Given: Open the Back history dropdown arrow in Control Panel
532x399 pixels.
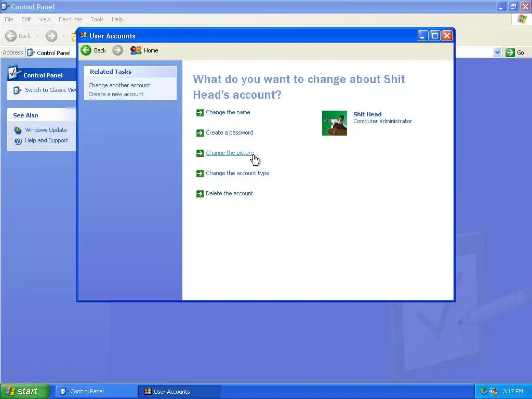Looking at the screenshot, I should click(37, 36).
